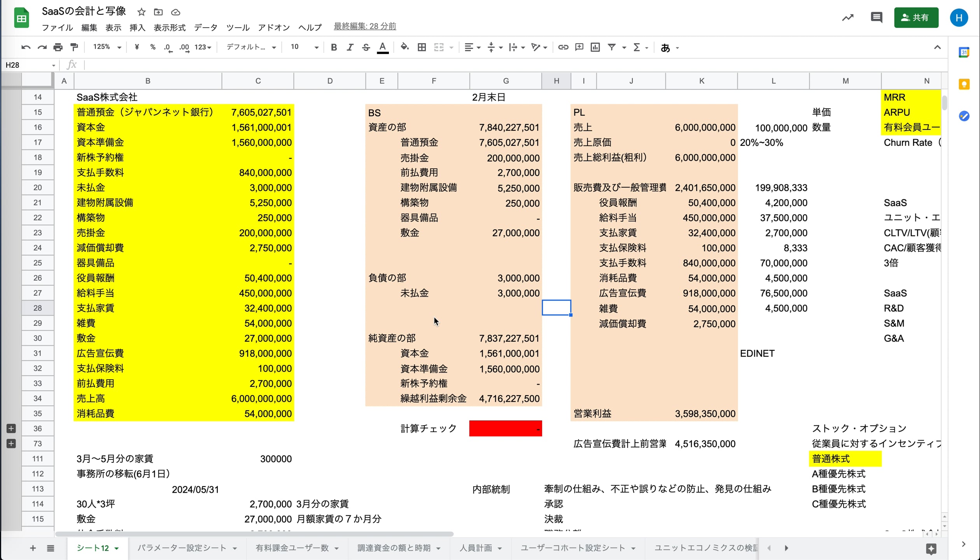Click the insert chart icon
Image resolution: width=980 pixels, height=560 pixels.
pyautogui.click(x=595, y=47)
